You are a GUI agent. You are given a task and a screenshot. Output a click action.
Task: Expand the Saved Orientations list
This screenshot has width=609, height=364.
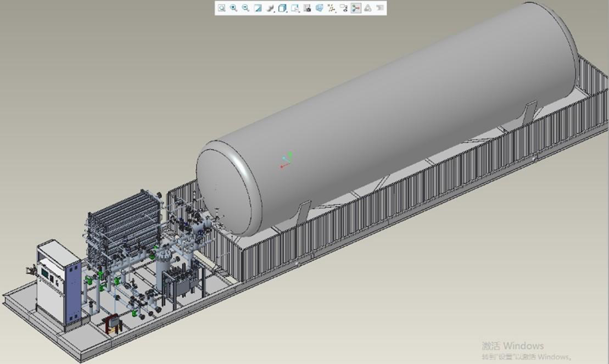coord(295,8)
